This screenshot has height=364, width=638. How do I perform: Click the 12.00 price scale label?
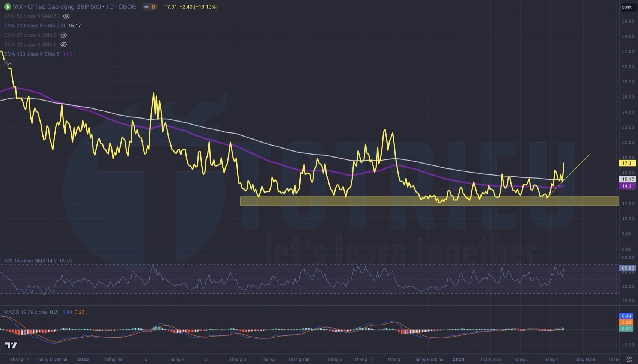pos(628,203)
